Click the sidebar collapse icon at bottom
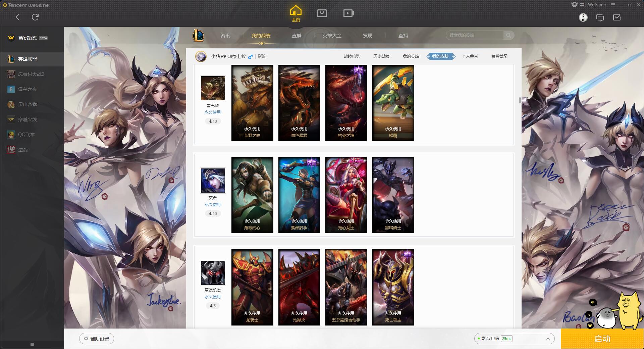The image size is (644, 349). 32,344
